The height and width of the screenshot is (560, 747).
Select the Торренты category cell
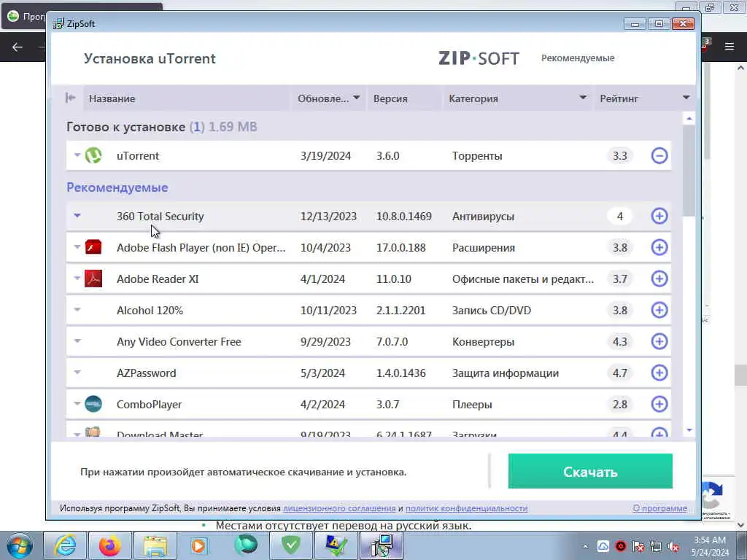coord(477,156)
